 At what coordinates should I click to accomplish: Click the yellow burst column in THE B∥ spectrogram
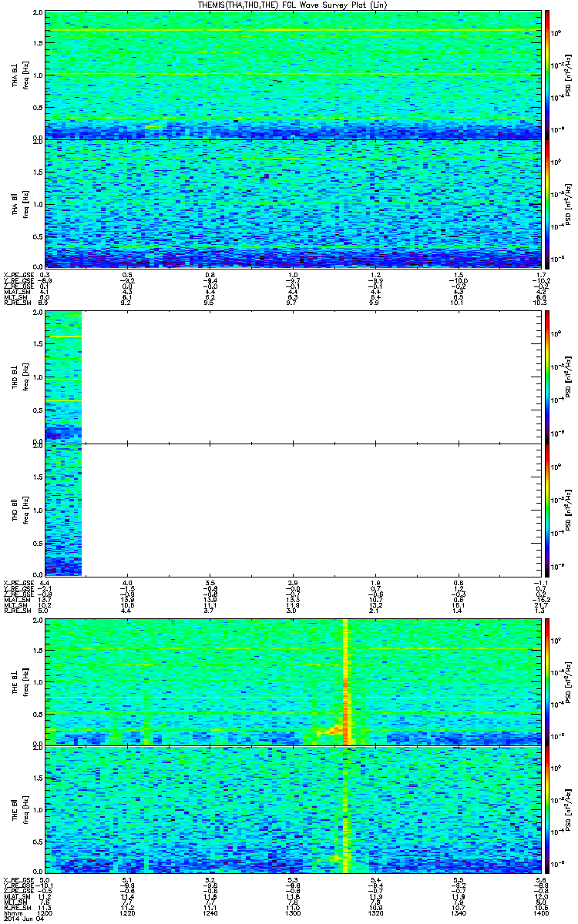346,810
